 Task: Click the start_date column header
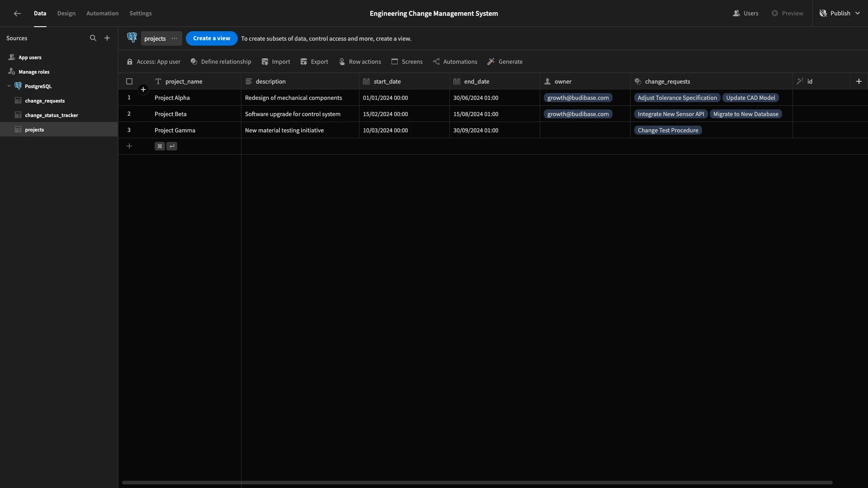(x=404, y=82)
